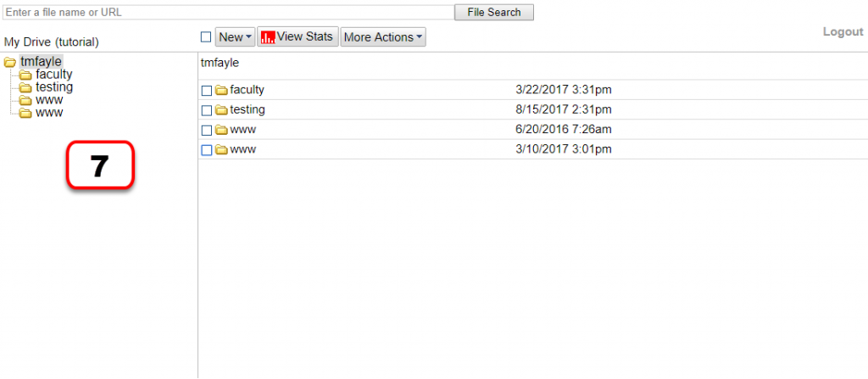This screenshot has height=379, width=868.
Task: Open the New dropdown menu
Action: (x=235, y=37)
